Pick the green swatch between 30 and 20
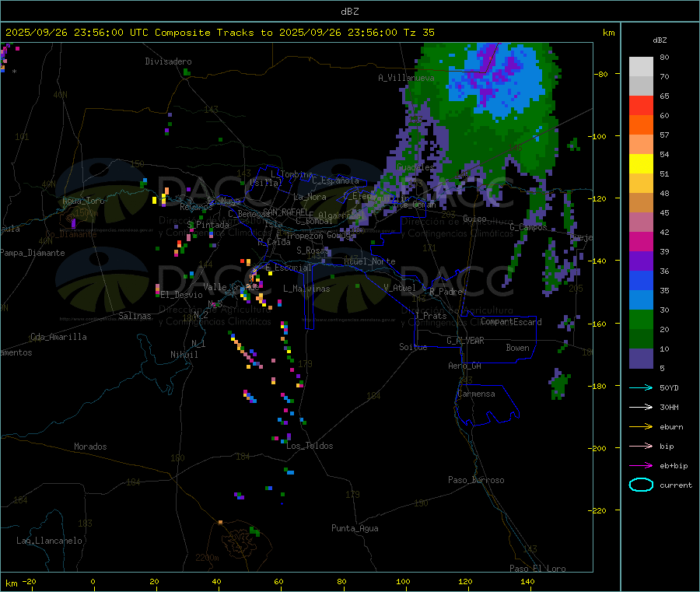 coord(641,319)
